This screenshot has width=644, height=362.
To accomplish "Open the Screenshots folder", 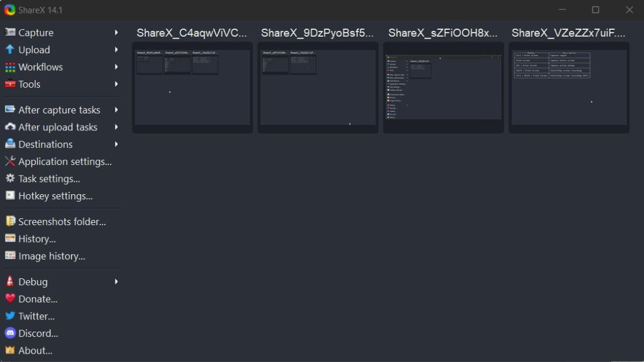I will pos(61,222).
